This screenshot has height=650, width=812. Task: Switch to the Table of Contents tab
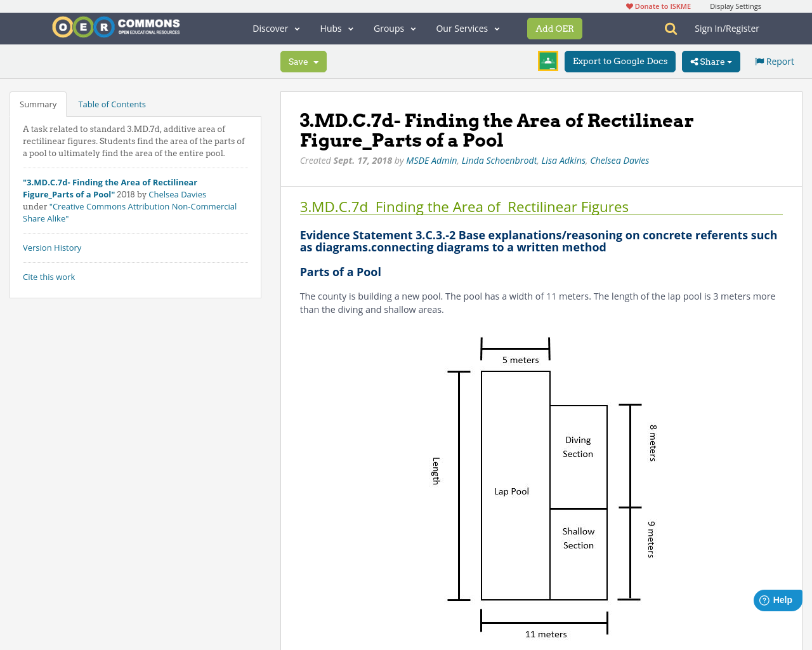pos(112,103)
